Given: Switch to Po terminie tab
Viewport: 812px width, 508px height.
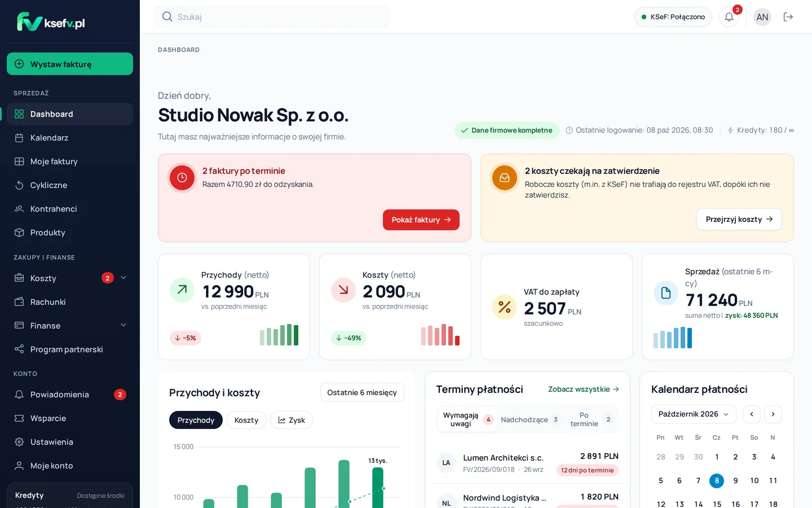Looking at the screenshot, I should pos(590,419).
